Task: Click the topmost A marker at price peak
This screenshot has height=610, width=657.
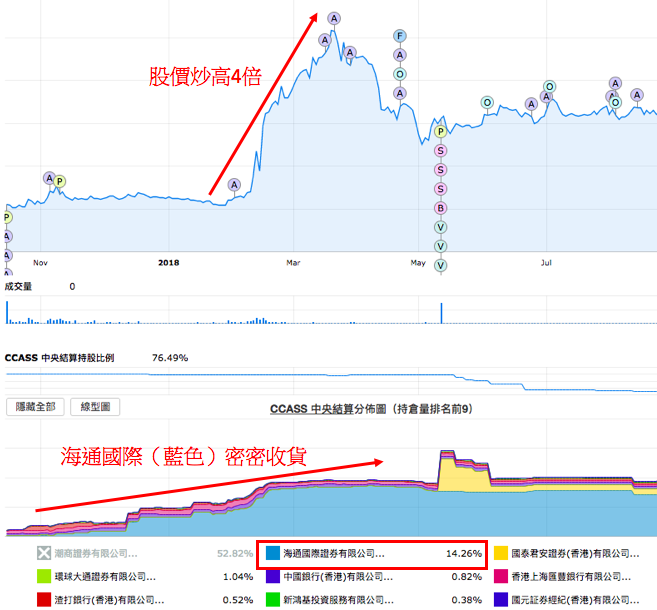Action: tap(334, 17)
